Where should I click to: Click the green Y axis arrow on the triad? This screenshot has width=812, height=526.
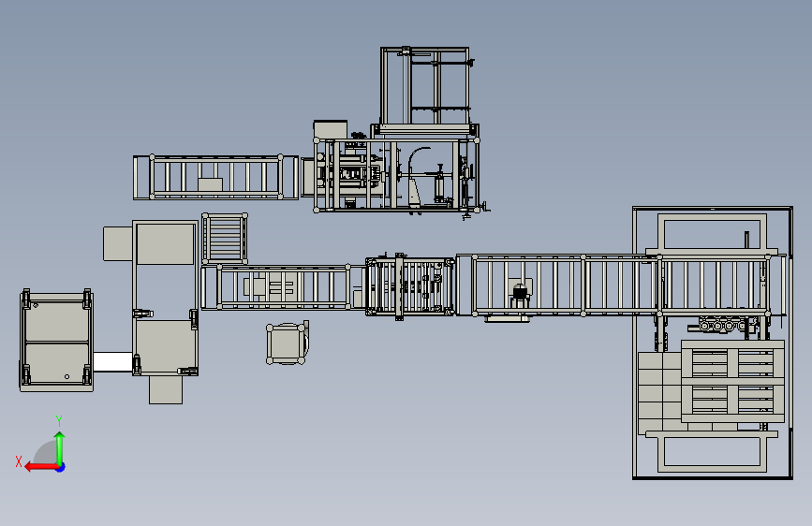click(x=60, y=448)
